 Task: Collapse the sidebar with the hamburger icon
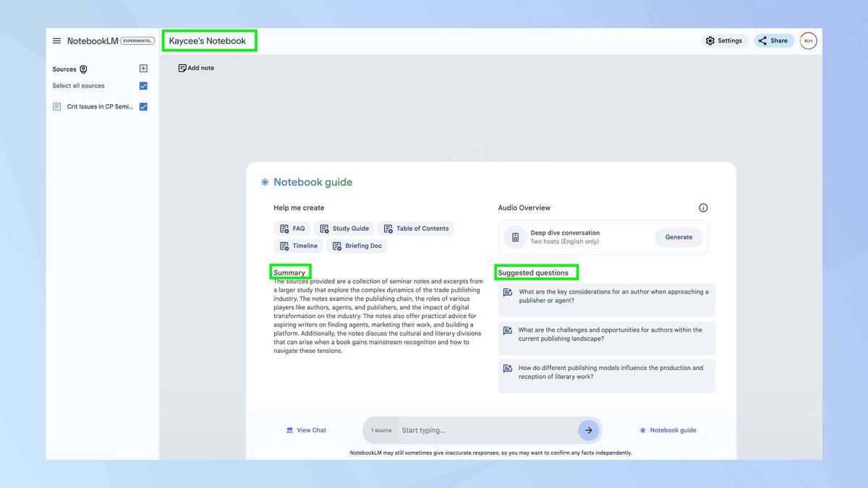56,40
